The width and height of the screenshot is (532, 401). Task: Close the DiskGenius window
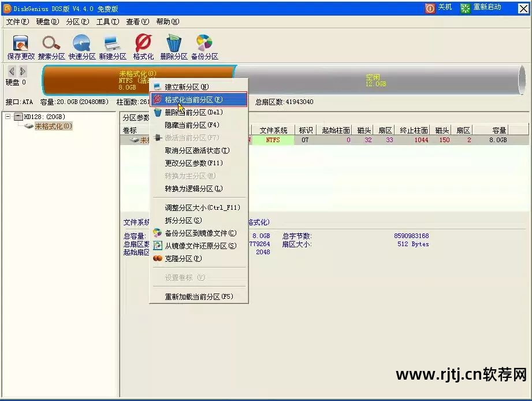pos(523,9)
